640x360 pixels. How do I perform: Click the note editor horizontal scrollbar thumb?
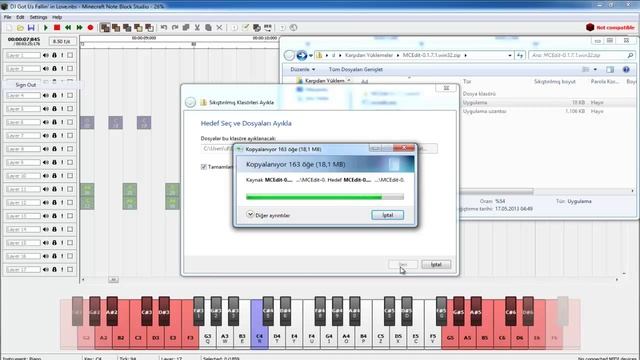tap(113, 280)
